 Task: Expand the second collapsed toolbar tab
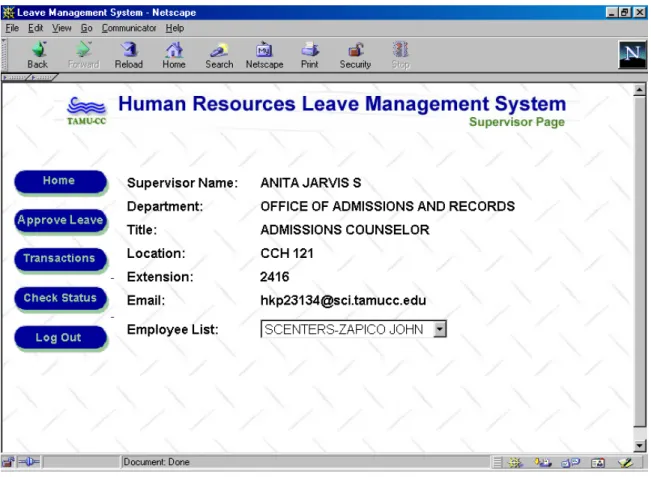[42, 77]
